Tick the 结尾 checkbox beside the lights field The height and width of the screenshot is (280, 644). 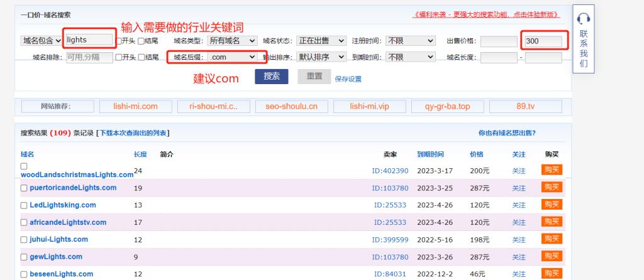coord(141,41)
